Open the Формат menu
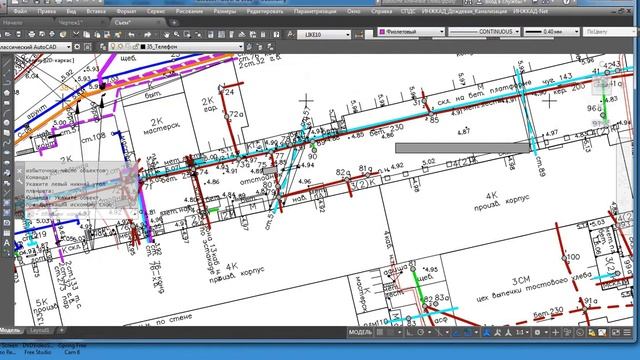The image size is (640, 360). point(126,11)
